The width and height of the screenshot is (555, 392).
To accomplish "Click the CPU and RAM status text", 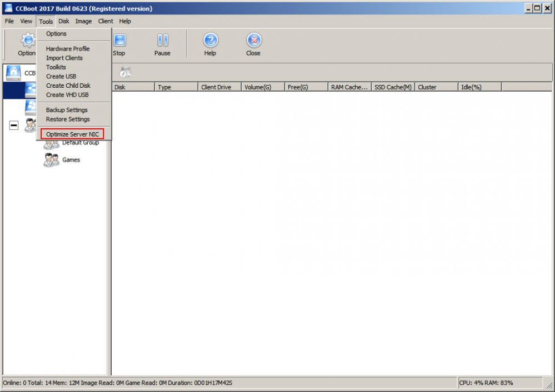I will pos(486,383).
